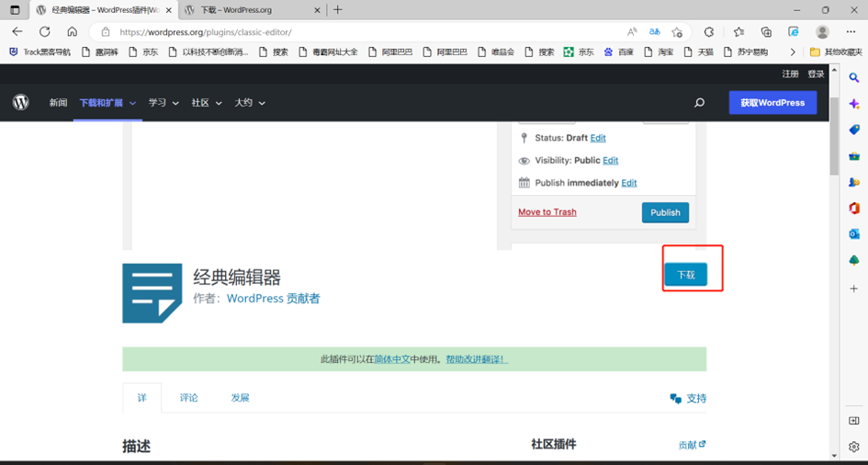Open the Office sidebar icon
Screen dimensions: 868x465
854,208
